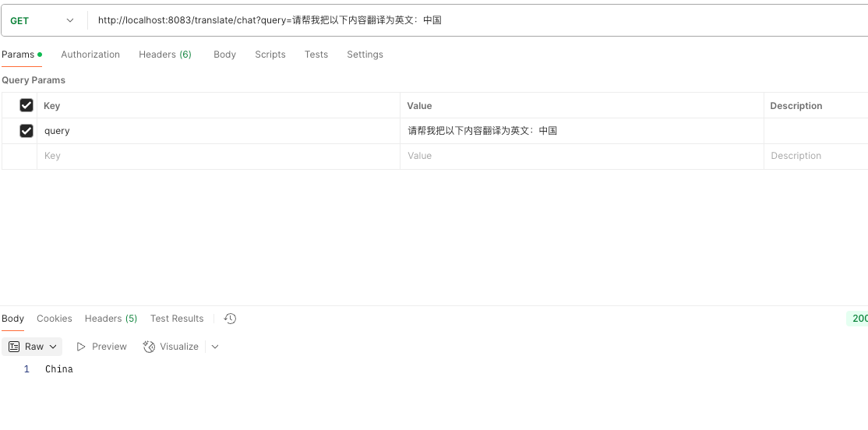
Task: Open the request Headers (6) tab
Action: pos(164,55)
